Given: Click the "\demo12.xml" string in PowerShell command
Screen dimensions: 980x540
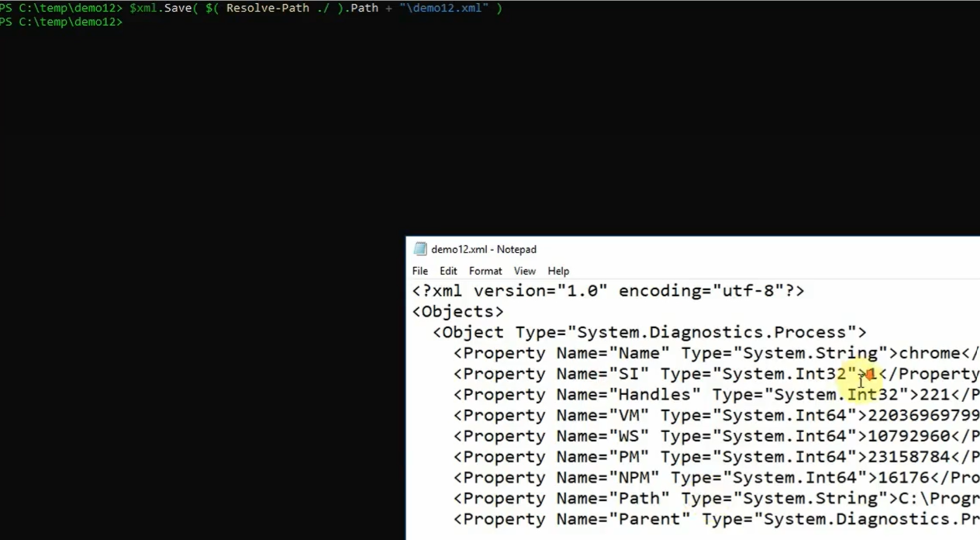Looking at the screenshot, I should [x=443, y=9].
